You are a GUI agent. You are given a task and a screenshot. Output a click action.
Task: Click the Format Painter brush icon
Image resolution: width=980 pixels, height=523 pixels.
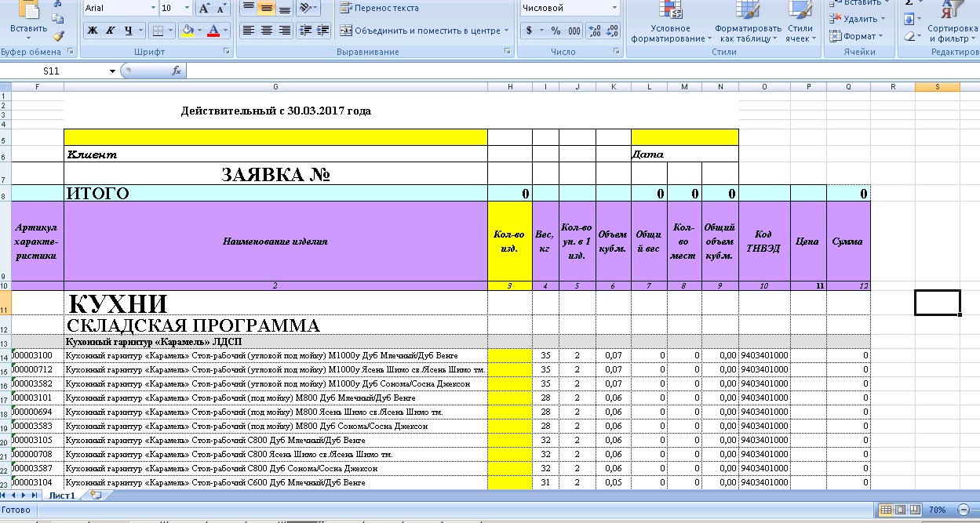(58, 35)
